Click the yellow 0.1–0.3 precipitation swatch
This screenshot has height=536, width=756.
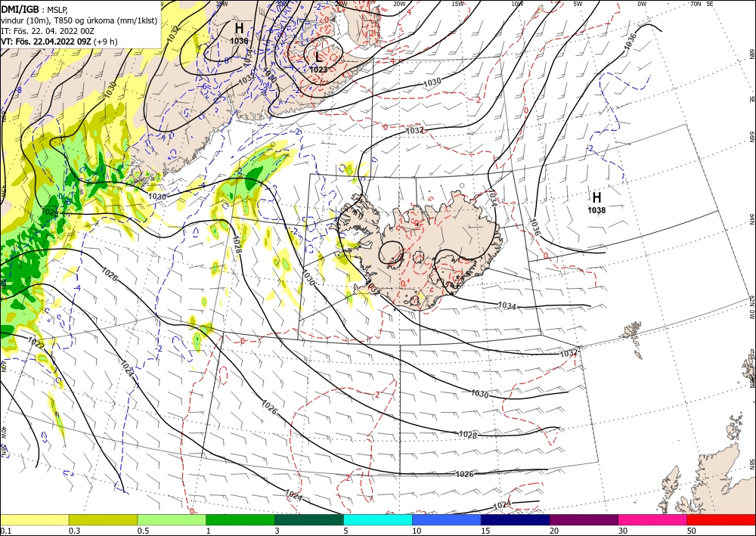tap(34, 519)
